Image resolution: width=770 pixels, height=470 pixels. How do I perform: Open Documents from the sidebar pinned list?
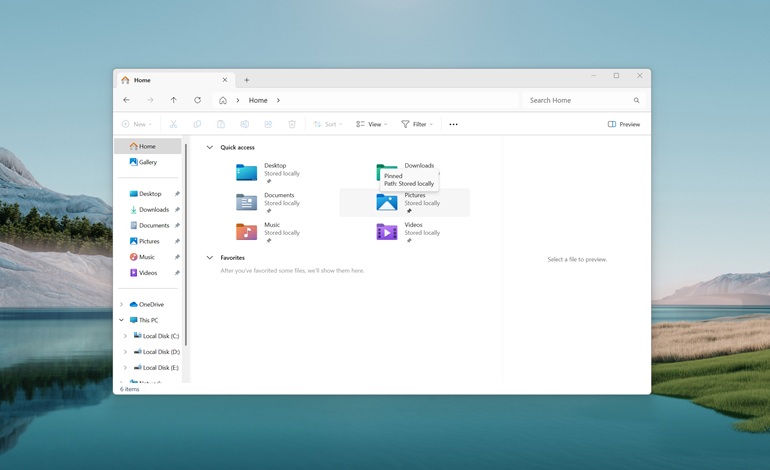pyautogui.click(x=153, y=225)
